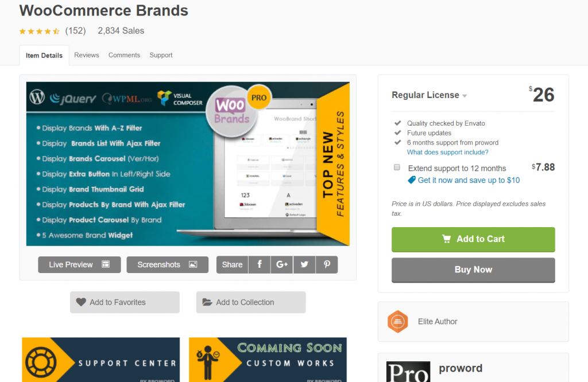Share via Google Plus icon
The image size is (588, 382).
282,264
